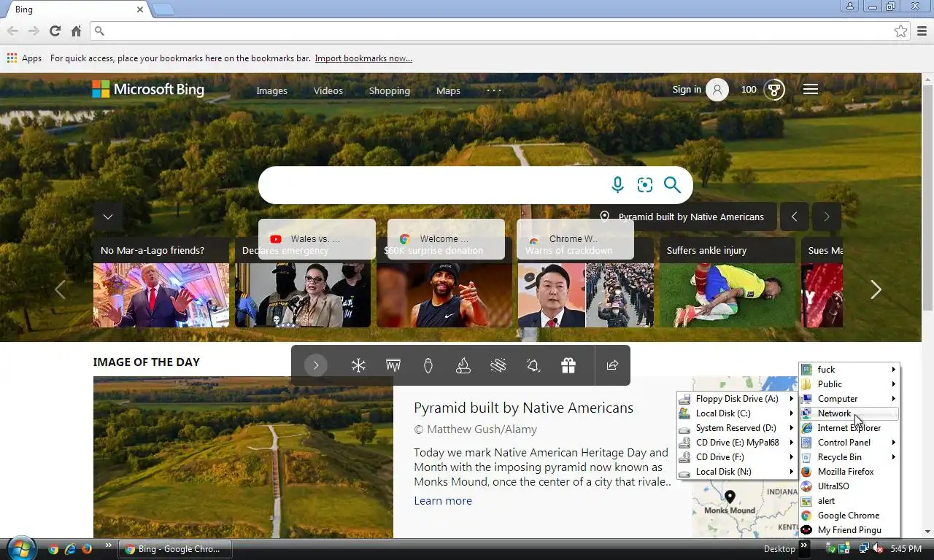Bookmark this page with the star icon
The width and height of the screenshot is (934, 560).
901,31
